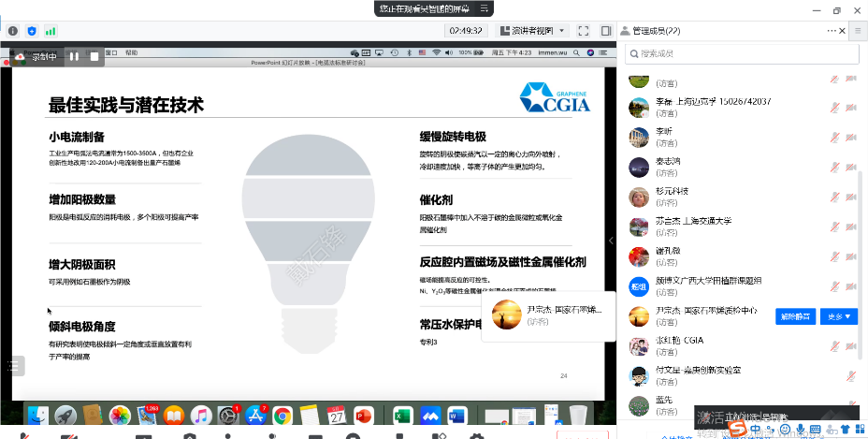Unmute microphone of 谢孔微
Viewport: 868px width, 439px height.
[x=834, y=256]
